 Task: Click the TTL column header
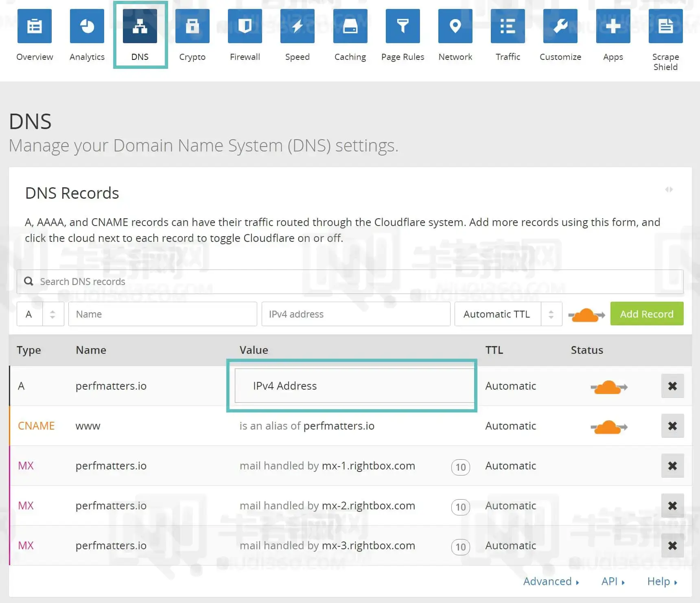(494, 350)
